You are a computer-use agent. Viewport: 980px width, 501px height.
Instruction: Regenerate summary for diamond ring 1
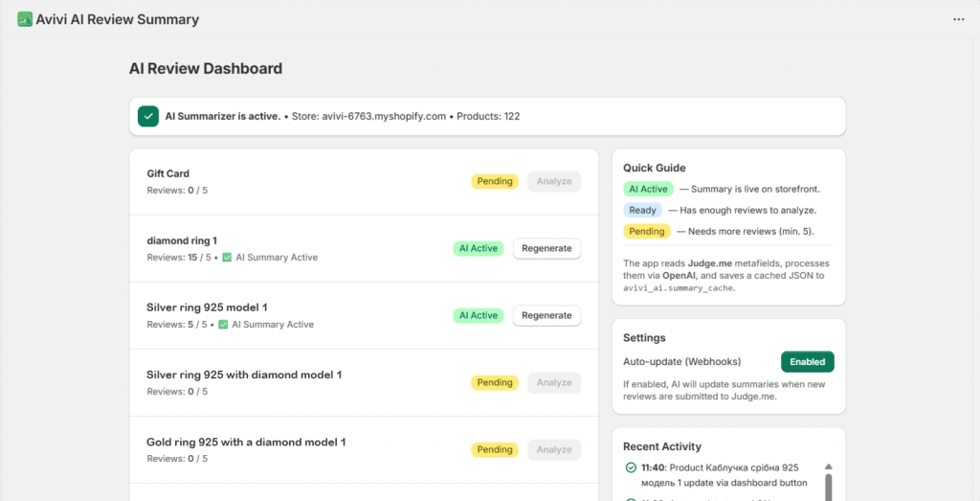click(x=546, y=248)
